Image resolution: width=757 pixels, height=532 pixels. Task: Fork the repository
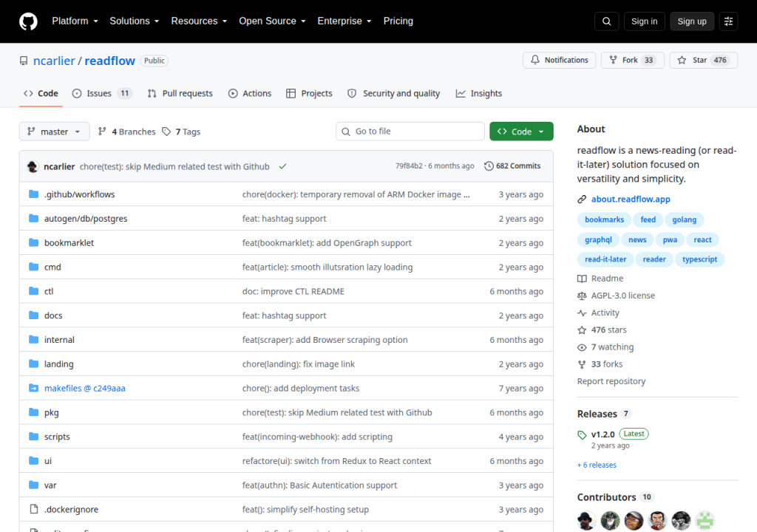point(633,61)
